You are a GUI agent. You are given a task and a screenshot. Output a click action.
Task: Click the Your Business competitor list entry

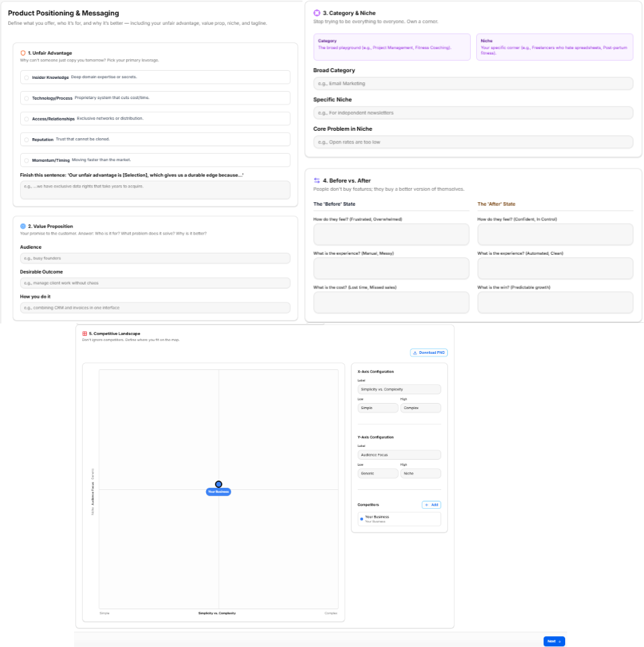point(399,519)
